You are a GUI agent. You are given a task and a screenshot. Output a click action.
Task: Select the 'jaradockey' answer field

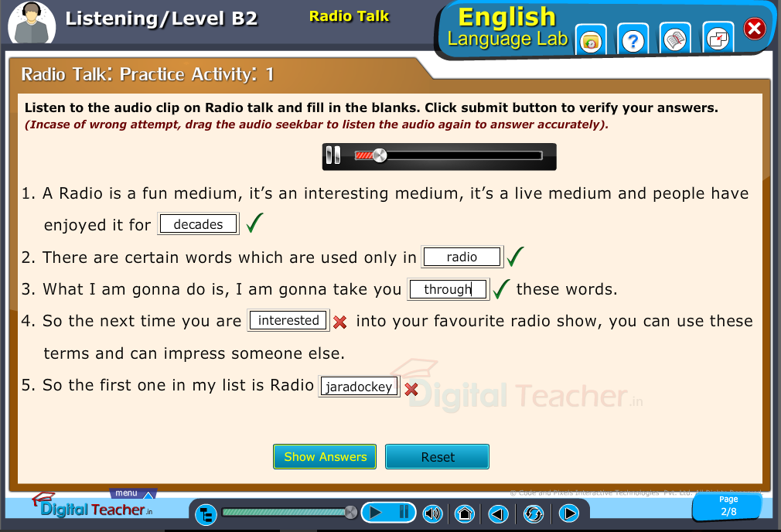[359, 387]
